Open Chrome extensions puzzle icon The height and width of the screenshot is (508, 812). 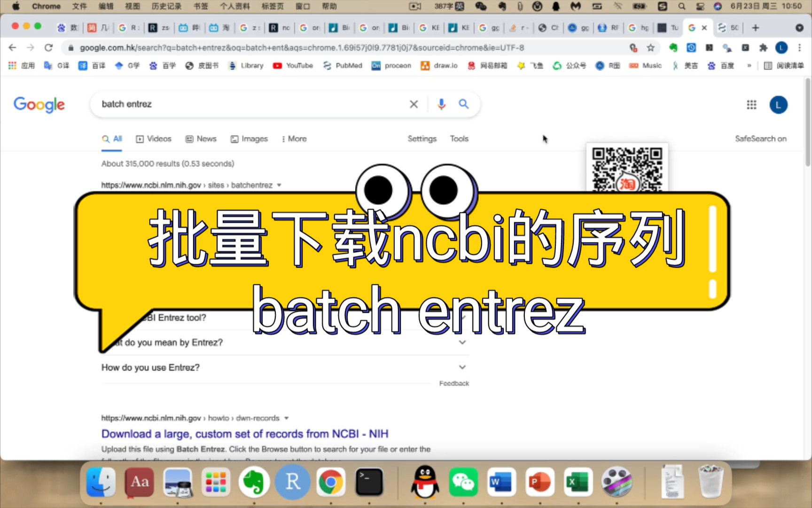(763, 48)
